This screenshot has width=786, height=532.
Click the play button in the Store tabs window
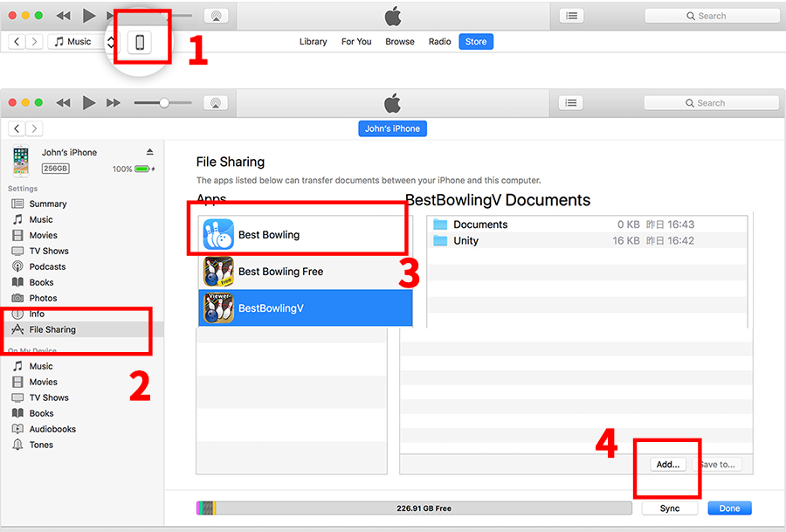[89, 16]
